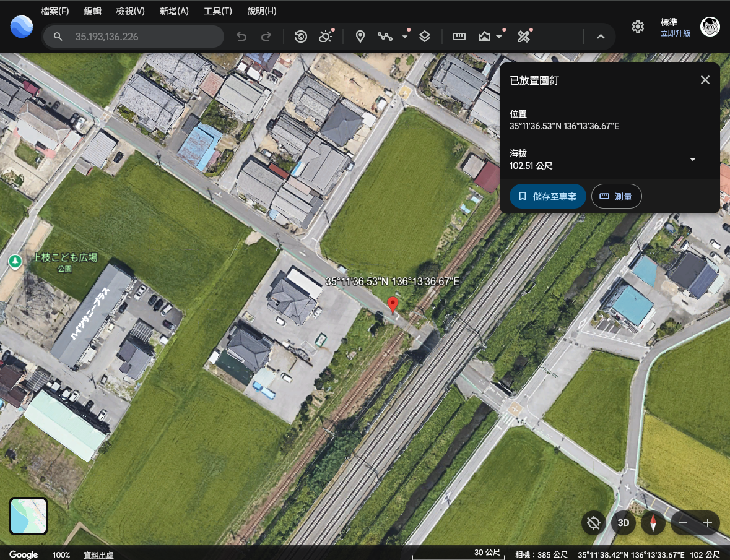
Task: Click the 上枝こども広場 park marker
Action: (x=15, y=261)
